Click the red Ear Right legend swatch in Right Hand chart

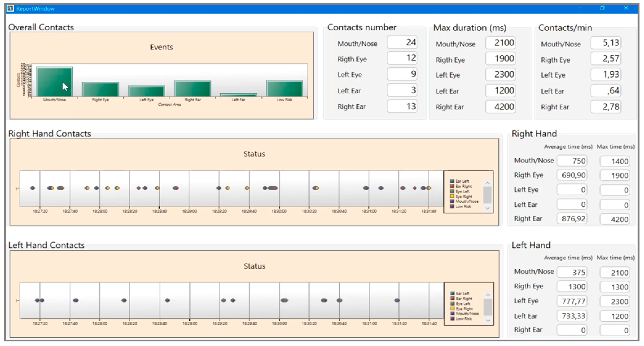point(452,186)
